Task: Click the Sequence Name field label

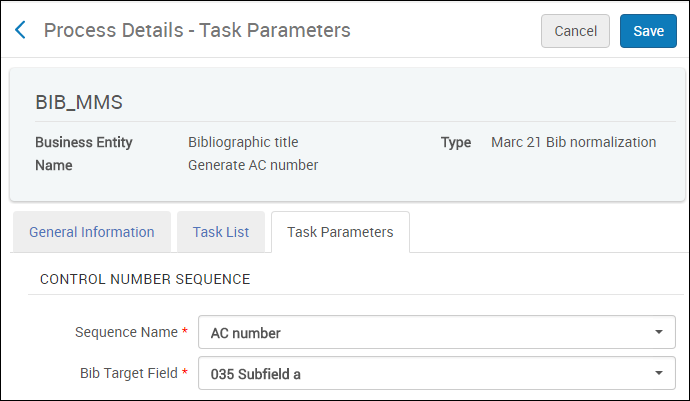Action: coord(128,332)
